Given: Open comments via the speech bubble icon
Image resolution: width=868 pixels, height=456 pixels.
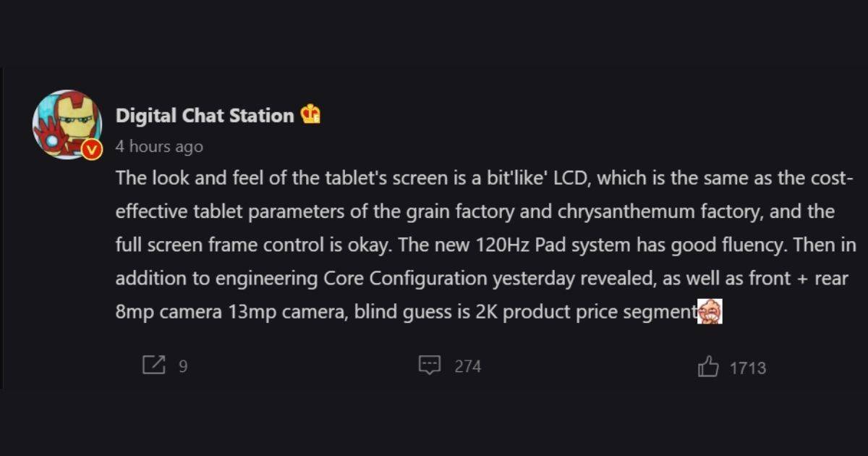Looking at the screenshot, I should point(430,366).
